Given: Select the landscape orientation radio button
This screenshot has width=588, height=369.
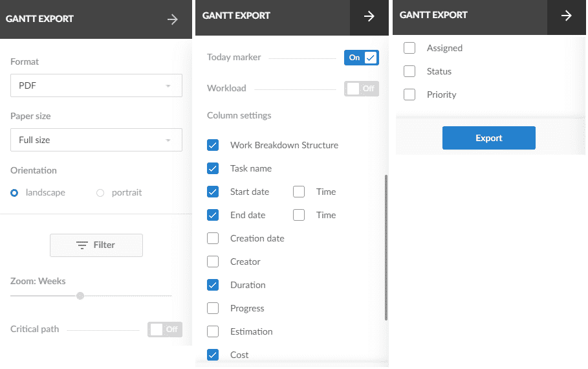Looking at the screenshot, I should [14, 193].
